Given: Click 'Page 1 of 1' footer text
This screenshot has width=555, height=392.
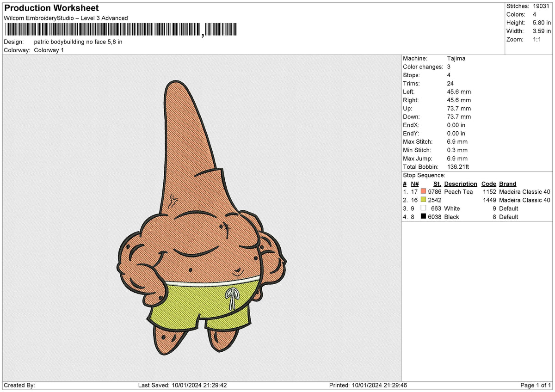Looking at the screenshot, I should point(536,385).
